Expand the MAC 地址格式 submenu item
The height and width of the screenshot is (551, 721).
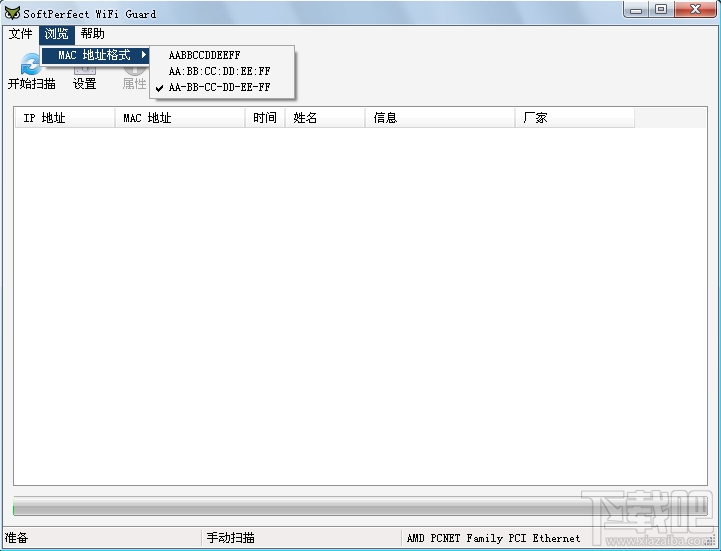96,55
